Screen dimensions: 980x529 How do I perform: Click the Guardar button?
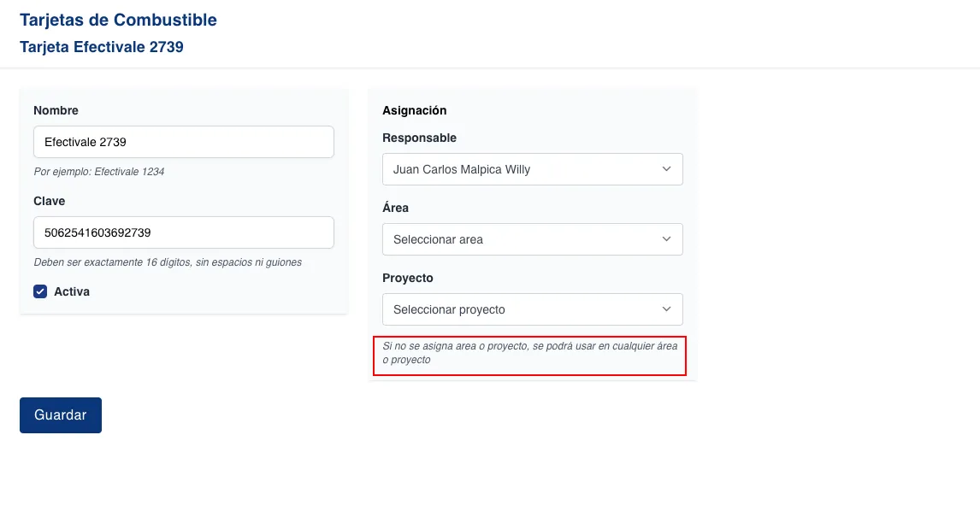(x=60, y=415)
